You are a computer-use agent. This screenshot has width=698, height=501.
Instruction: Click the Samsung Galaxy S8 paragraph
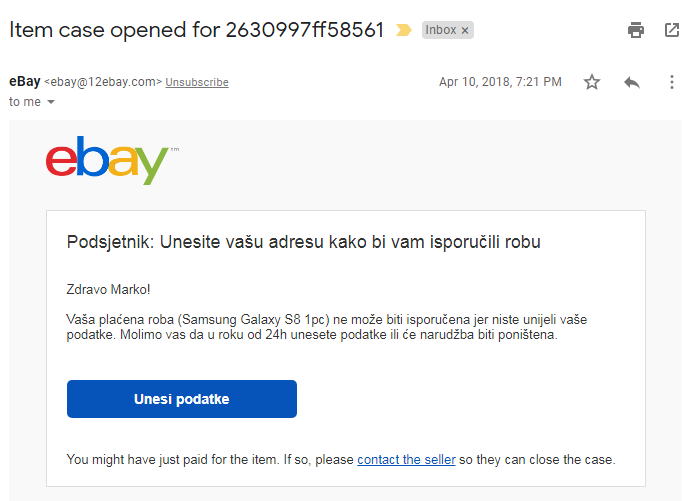(x=326, y=327)
